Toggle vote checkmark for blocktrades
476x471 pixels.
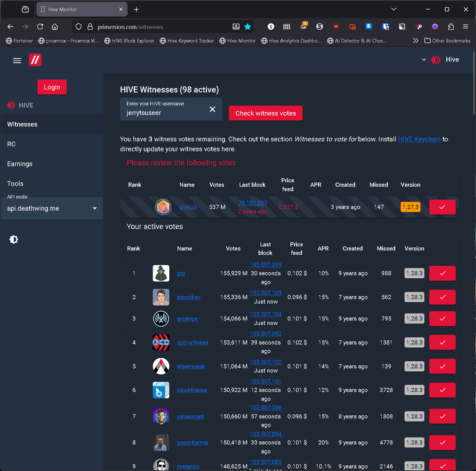coord(442,390)
